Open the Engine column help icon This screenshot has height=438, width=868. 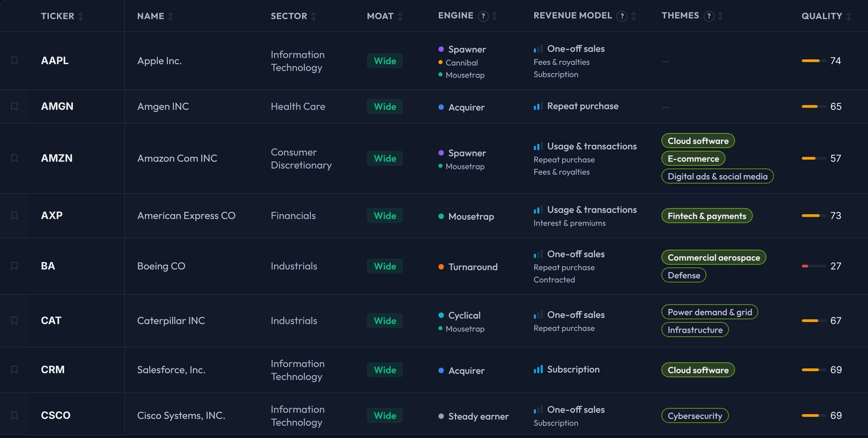click(483, 16)
